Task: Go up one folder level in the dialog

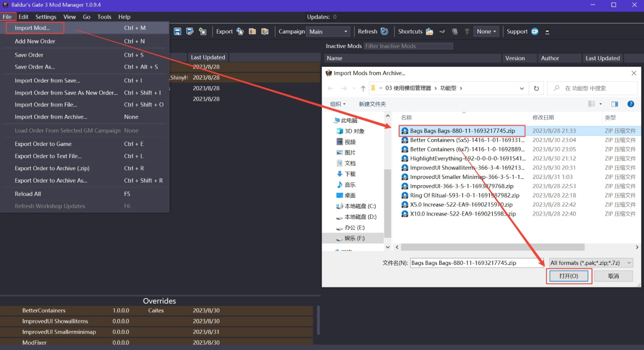Action: tap(363, 88)
